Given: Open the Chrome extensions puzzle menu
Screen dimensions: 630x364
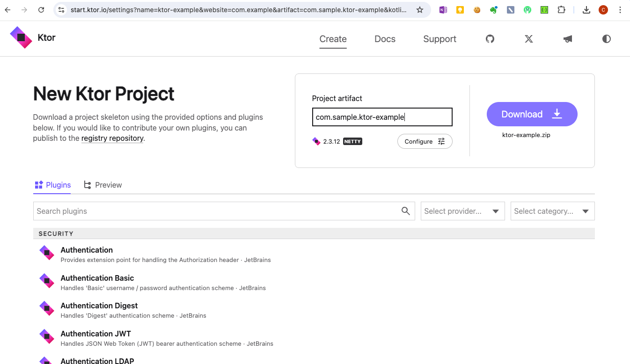Looking at the screenshot, I should click(561, 10).
